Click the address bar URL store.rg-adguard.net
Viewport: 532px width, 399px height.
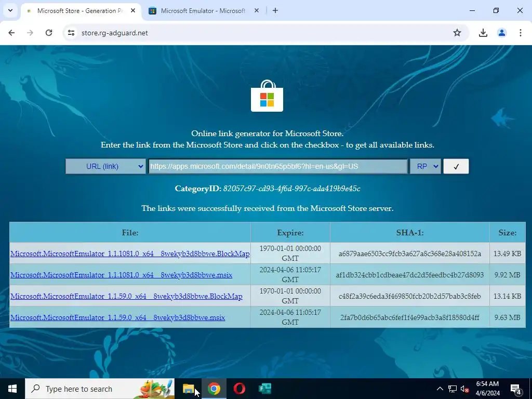[x=115, y=33]
